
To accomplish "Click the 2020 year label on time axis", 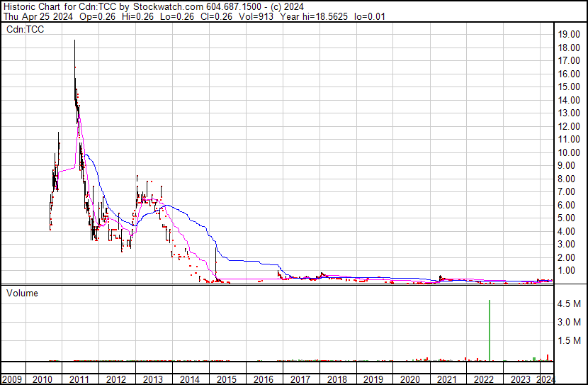I will pos(410,379).
